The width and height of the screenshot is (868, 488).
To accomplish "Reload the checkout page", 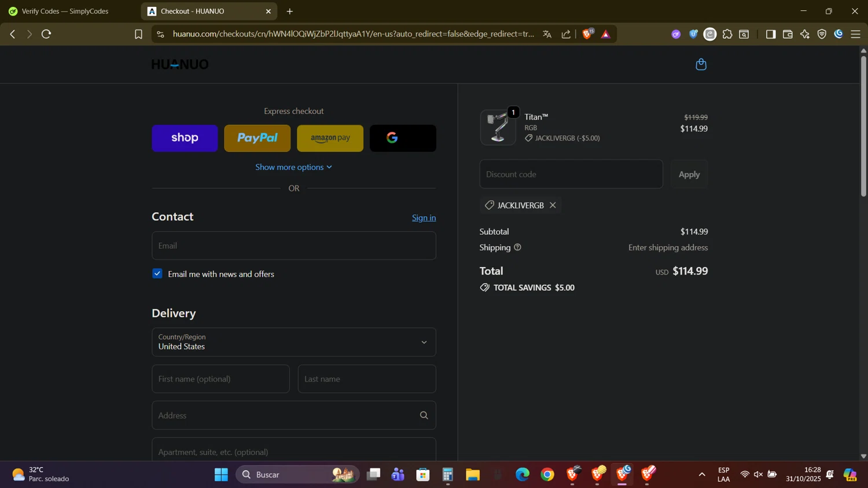I will (x=46, y=34).
